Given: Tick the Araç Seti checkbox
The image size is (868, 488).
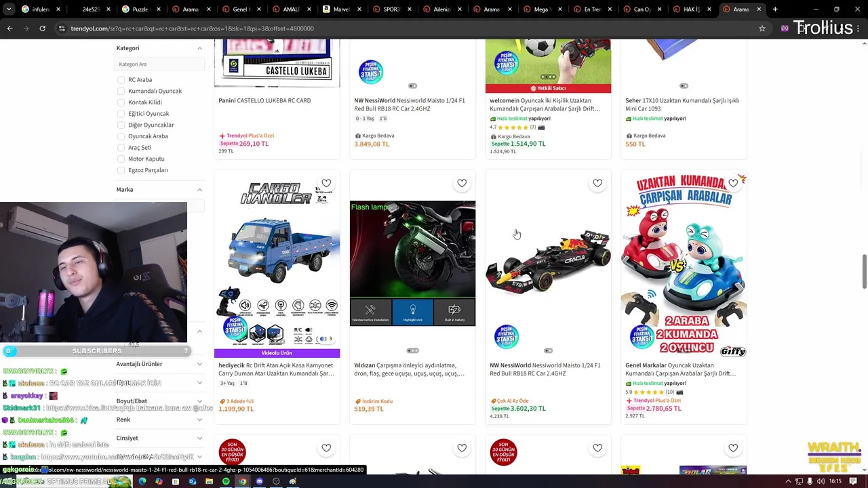Looking at the screenshot, I should coord(121,148).
